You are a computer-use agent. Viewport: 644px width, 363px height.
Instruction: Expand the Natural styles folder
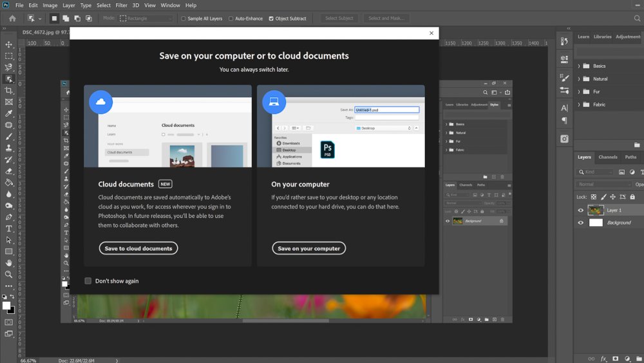pos(579,79)
